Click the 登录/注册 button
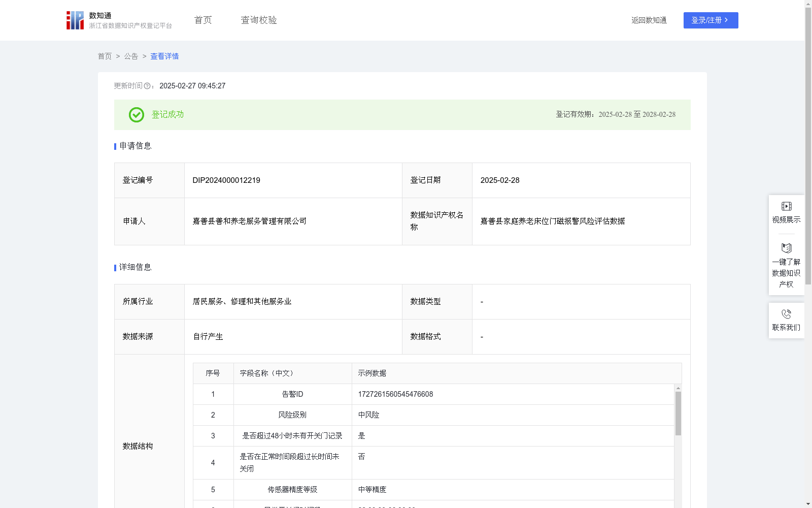Viewport: 812px width, 508px height. point(710,20)
